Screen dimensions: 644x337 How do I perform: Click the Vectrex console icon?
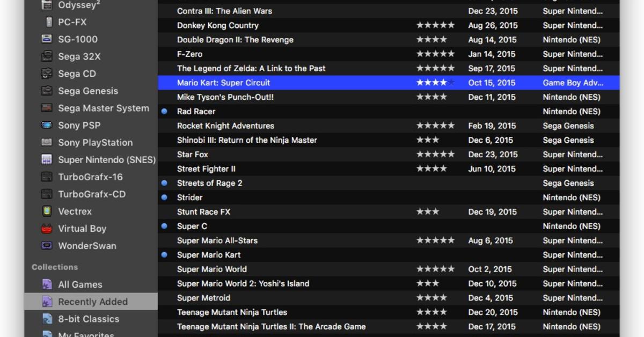(x=48, y=211)
